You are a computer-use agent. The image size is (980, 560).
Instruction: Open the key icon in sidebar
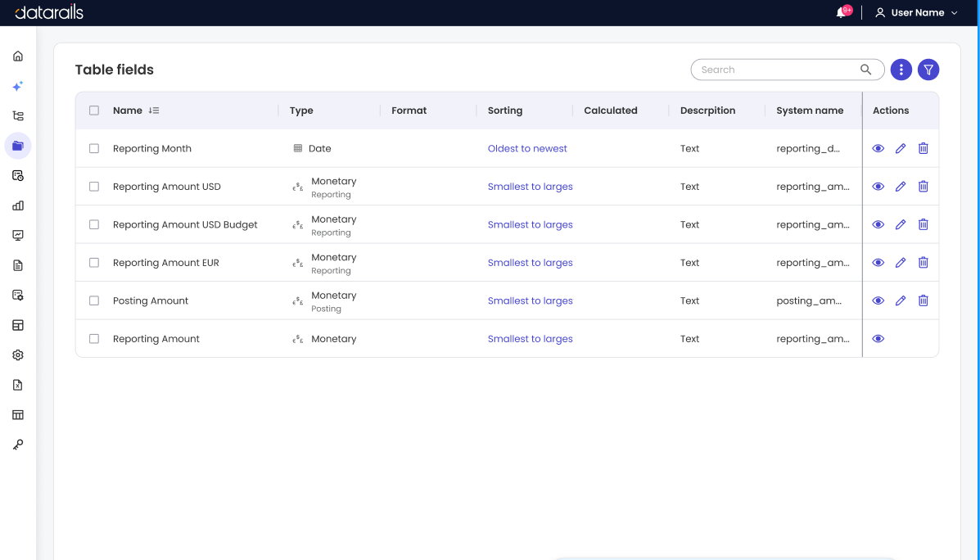click(x=18, y=445)
